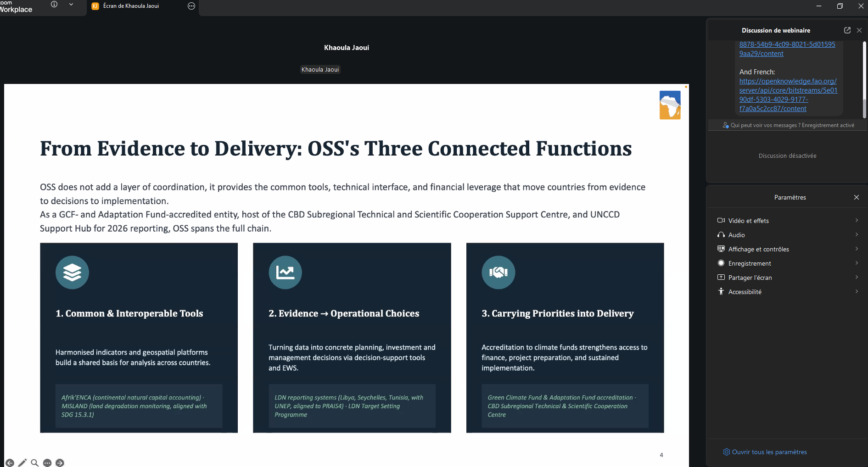This screenshot has height=467, width=868.
Task: Click the share-screen icon beside Partager l'écran
Action: [x=721, y=277]
